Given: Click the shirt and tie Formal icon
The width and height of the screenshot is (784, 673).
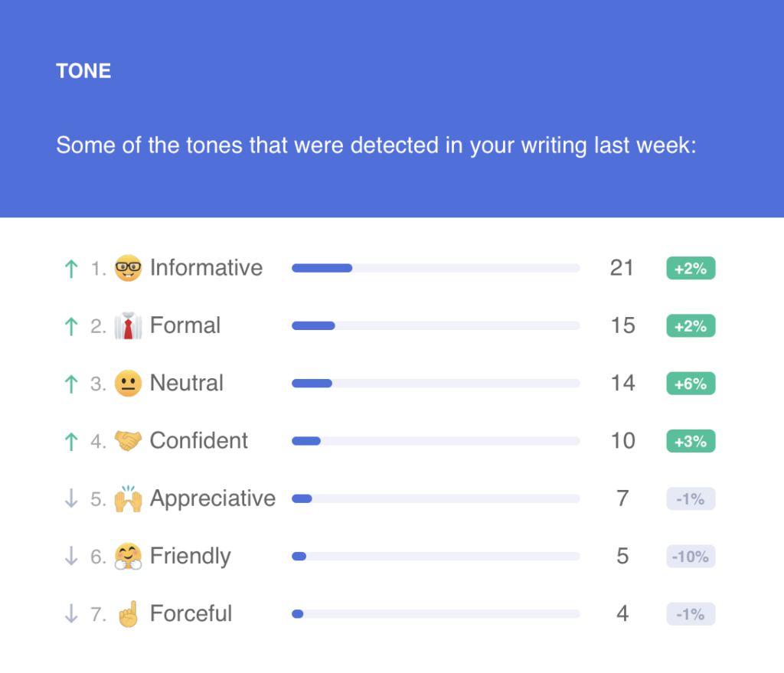Looking at the screenshot, I should [128, 326].
